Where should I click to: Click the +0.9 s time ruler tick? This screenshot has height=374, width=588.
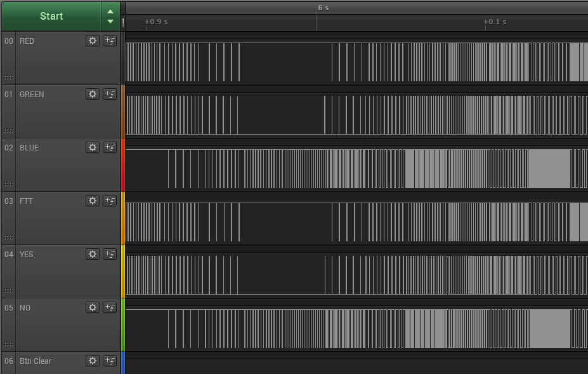[156, 22]
